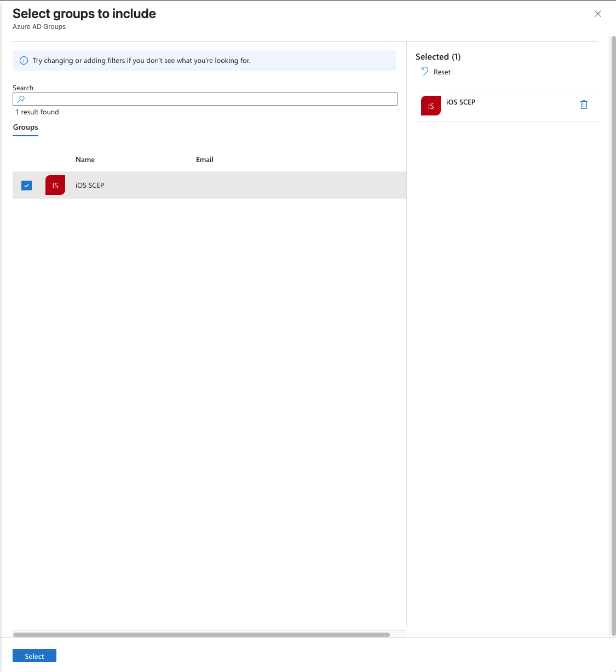The height and width of the screenshot is (672, 616).
Task: Click the Reset link
Action: [441, 72]
